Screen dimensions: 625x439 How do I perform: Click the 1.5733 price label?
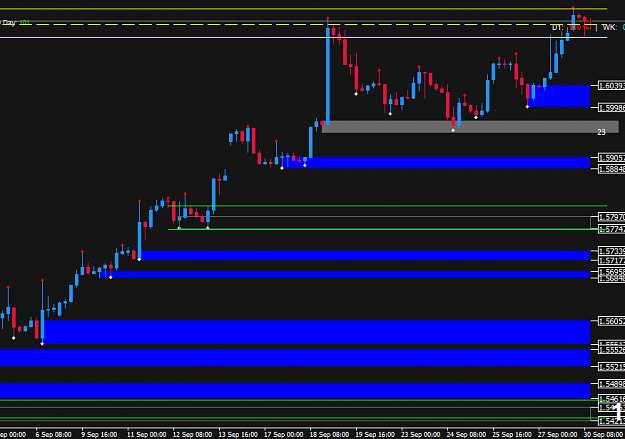611,251
